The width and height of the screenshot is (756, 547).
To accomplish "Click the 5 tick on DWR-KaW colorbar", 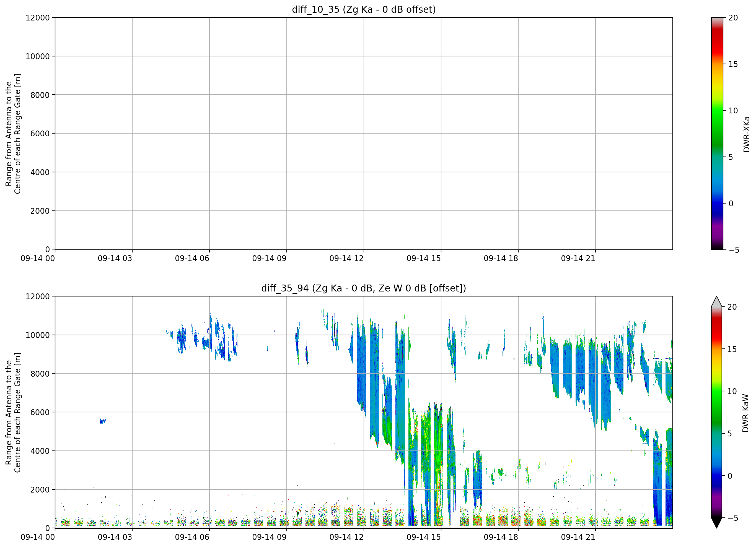I will [x=729, y=434].
